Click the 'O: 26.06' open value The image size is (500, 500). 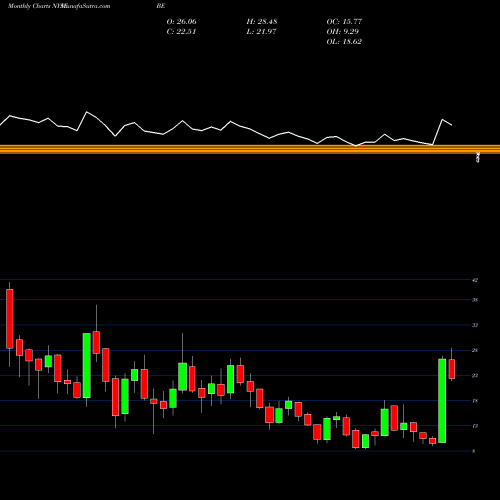181,22
